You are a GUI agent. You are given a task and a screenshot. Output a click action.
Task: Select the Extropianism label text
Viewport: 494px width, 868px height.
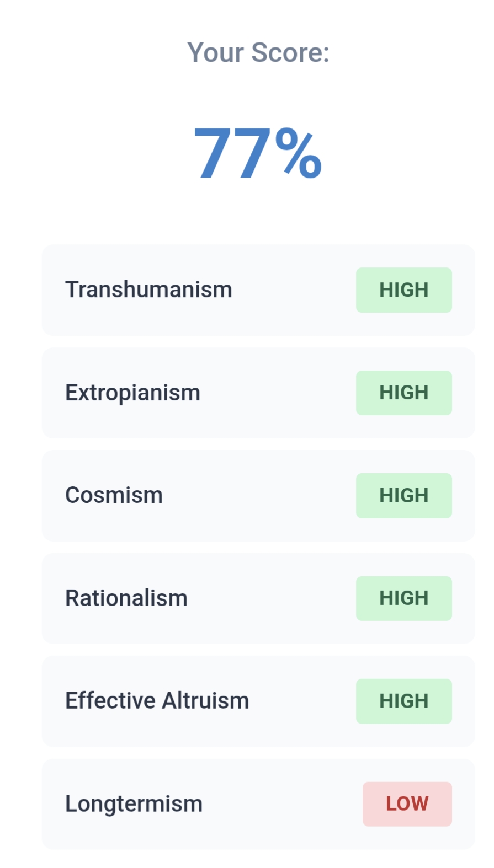132,393
